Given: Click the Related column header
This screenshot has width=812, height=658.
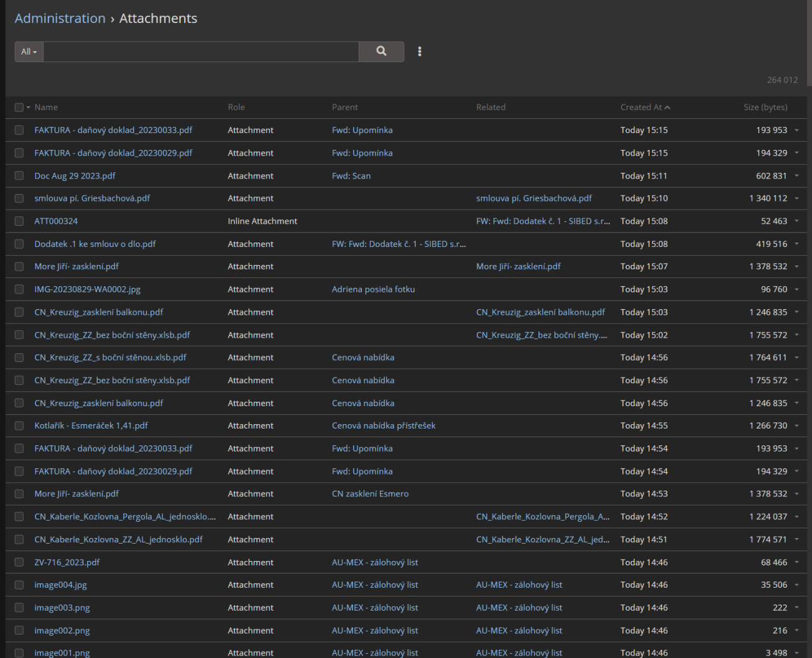Looking at the screenshot, I should (x=491, y=108).
